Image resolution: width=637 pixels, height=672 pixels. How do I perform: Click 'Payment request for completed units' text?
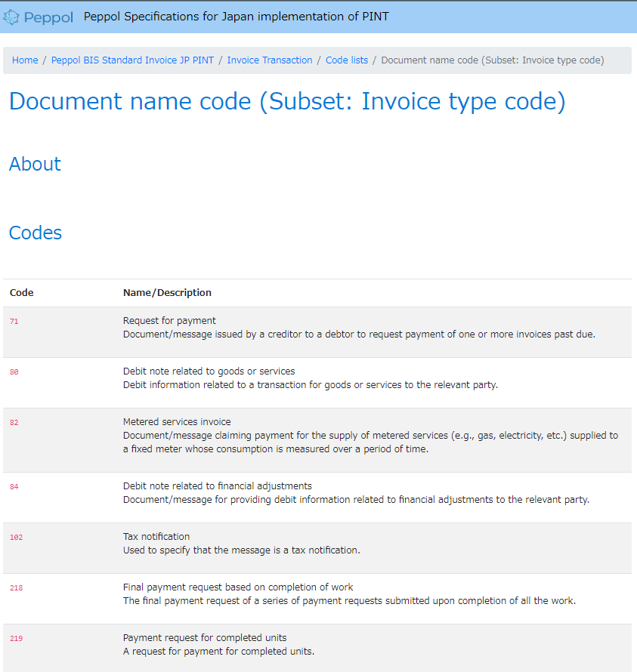[205, 638]
